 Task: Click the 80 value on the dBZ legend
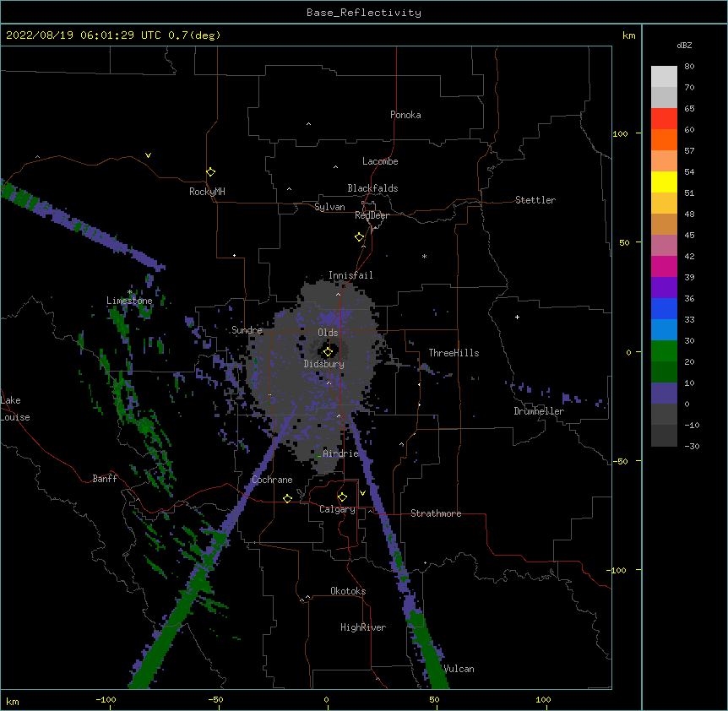point(689,67)
